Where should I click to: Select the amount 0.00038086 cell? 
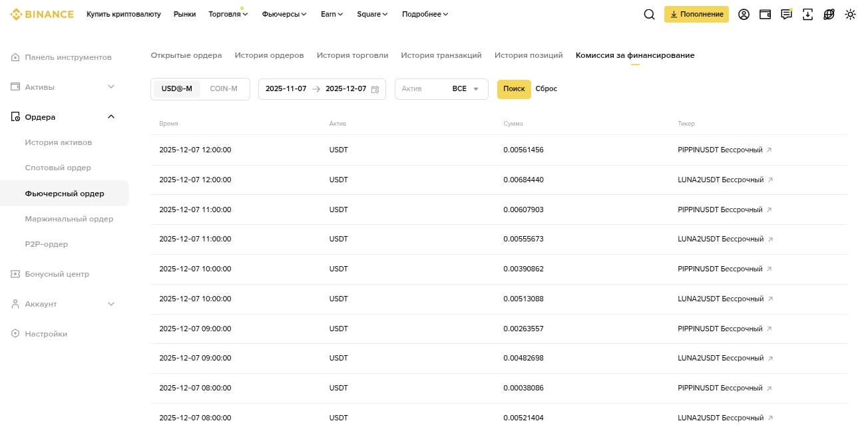(524, 388)
